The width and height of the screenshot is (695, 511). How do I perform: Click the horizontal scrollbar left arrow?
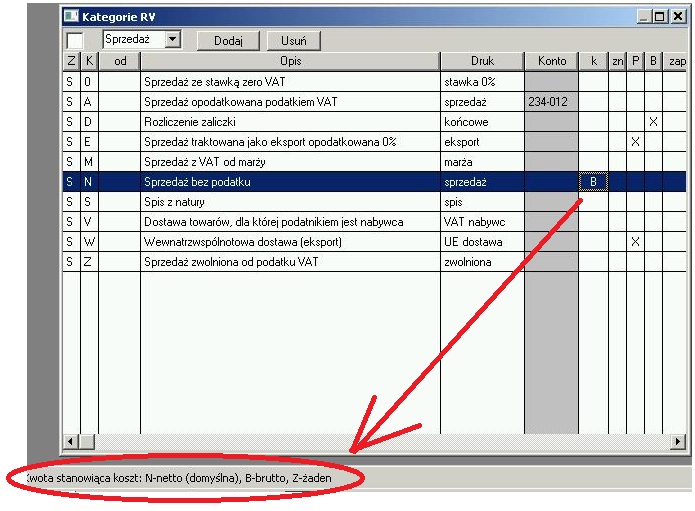(71, 441)
